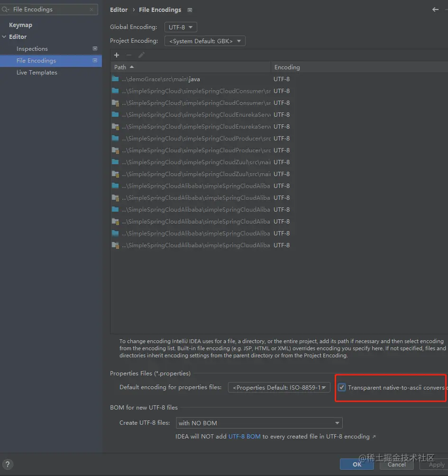Screen dimensions: 448x476
Task: Click the Apply button
Action: tap(434, 464)
